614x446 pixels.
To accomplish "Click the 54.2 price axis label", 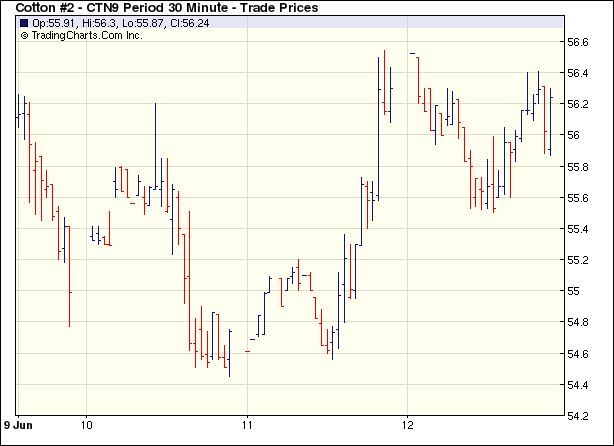I will pyautogui.click(x=579, y=416).
